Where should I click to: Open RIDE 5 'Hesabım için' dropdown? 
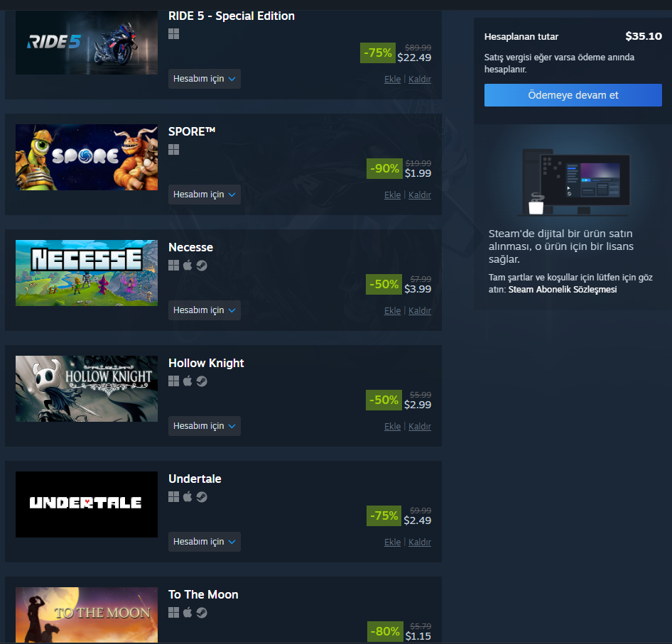tap(205, 79)
